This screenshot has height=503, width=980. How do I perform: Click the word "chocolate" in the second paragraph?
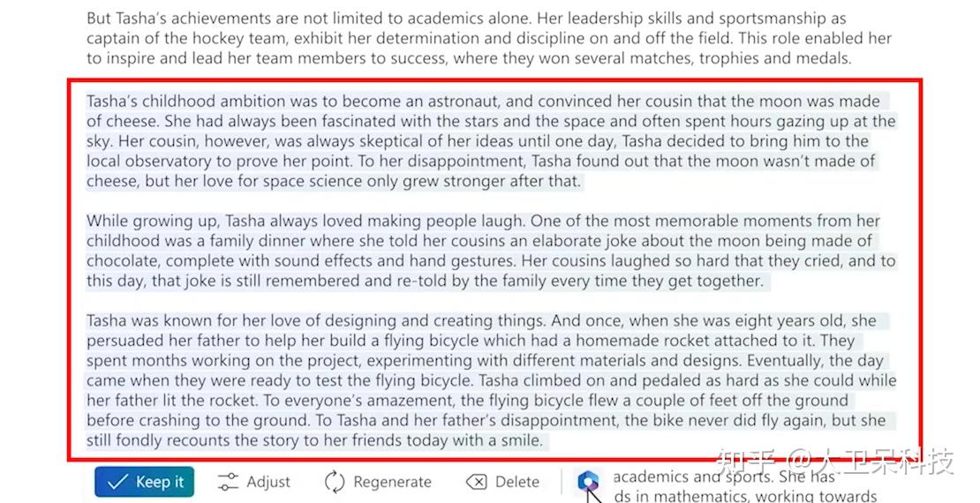pyautogui.click(x=123, y=261)
